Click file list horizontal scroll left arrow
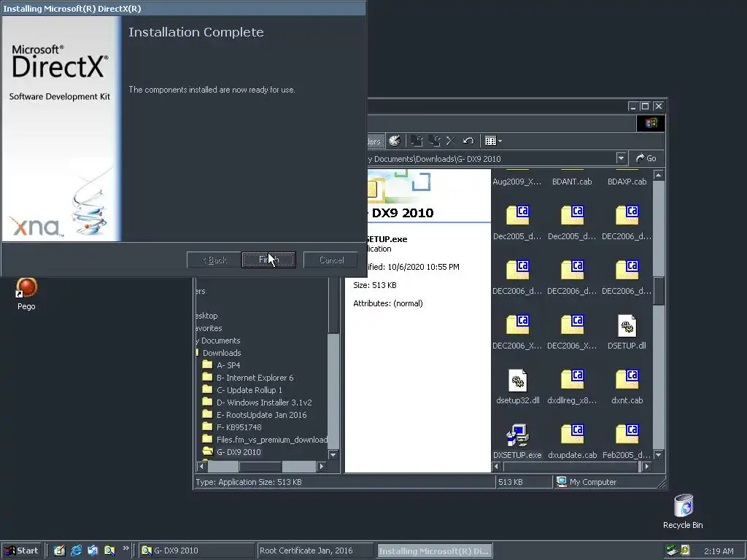Image resolution: width=747 pixels, height=560 pixels. pos(496,466)
